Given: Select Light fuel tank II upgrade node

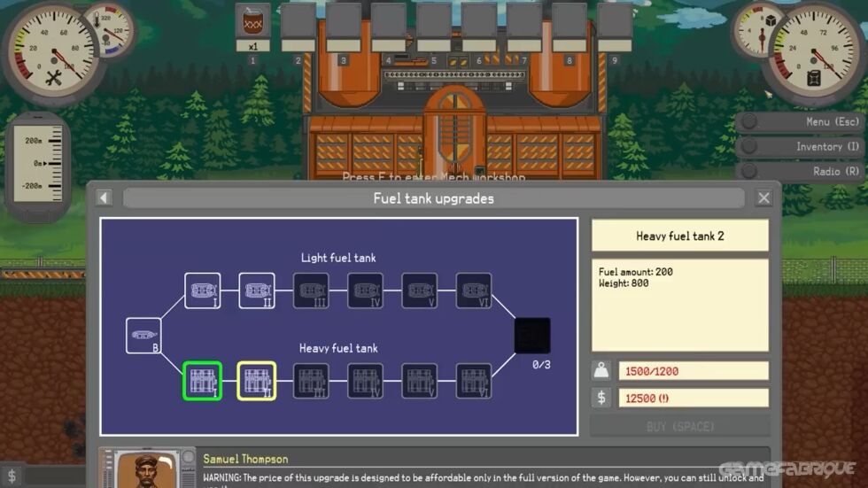Looking at the screenshot, I should (x=257, y=290).
